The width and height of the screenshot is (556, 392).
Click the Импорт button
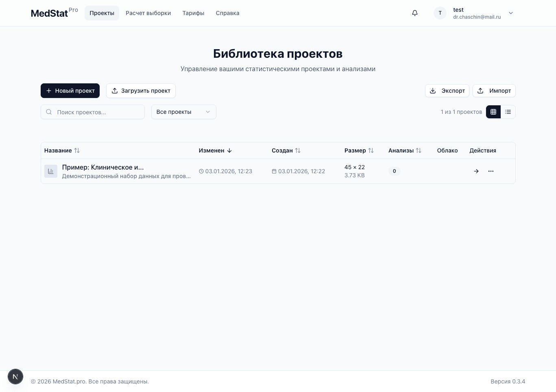[x=494, y=91]
